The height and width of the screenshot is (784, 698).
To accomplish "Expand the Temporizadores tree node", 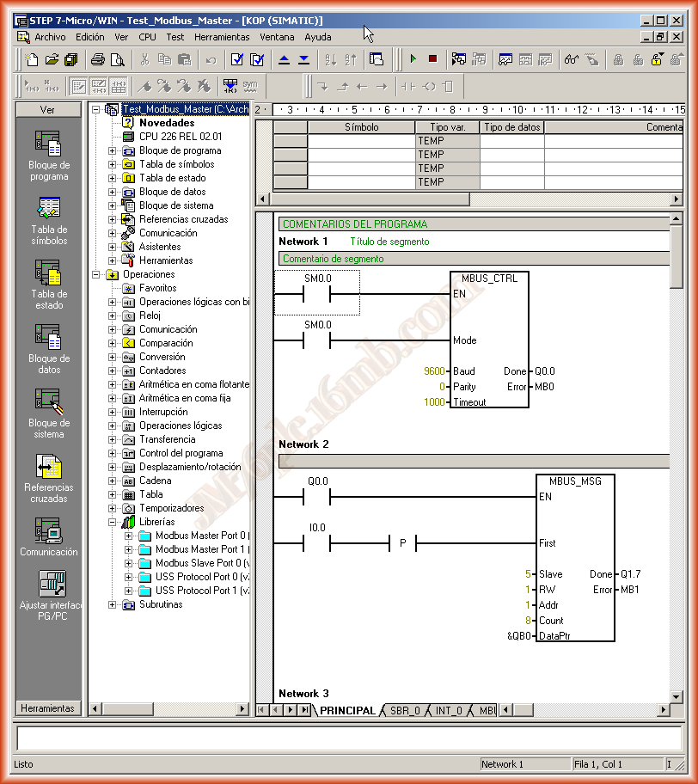I will tap(113, 508).
